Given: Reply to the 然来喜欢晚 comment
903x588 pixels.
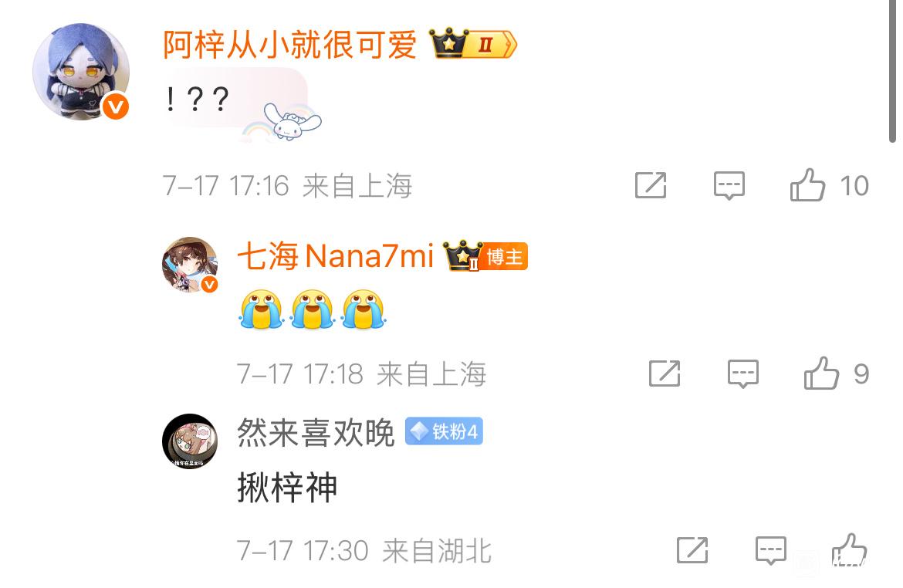Looking at the screenshot, I should [x=770, y=550].
